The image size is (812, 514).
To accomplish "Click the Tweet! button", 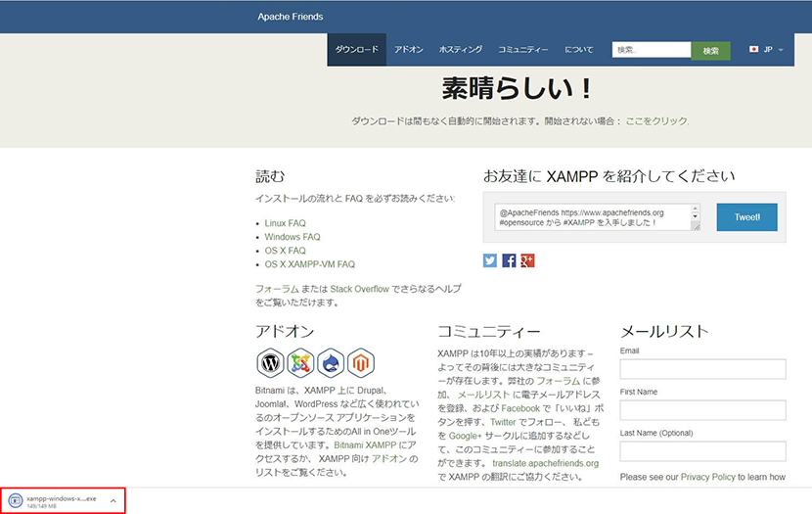I will (746, 217).
